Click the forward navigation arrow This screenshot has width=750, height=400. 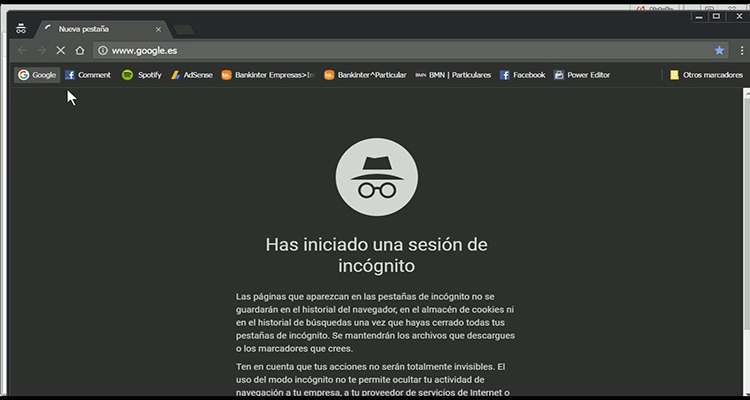[42, 50]
